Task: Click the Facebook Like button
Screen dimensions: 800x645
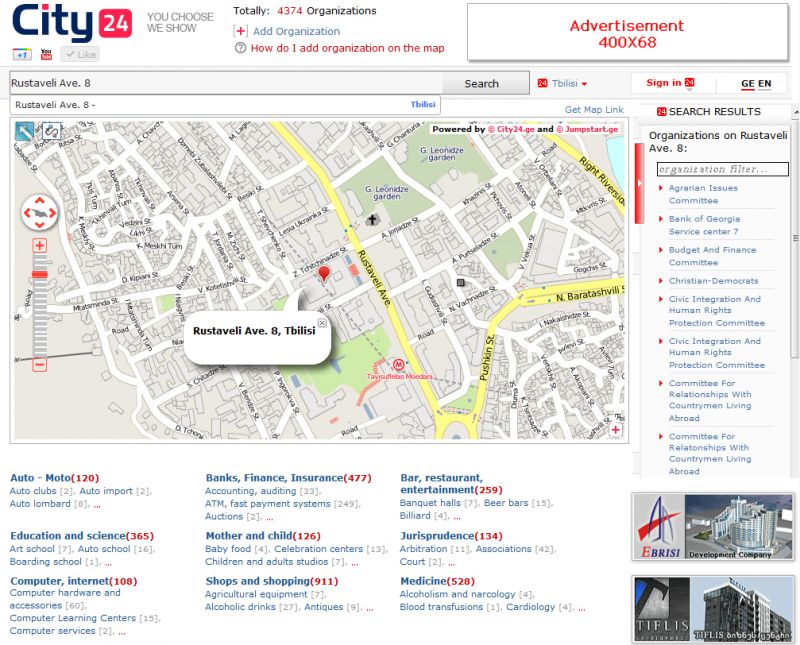Action: [x=80, y=54]
